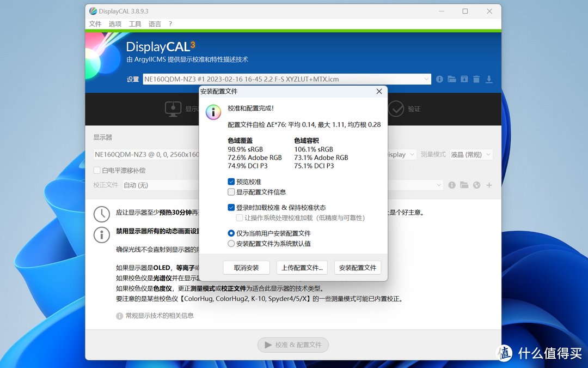
Task: Expand the 校正文件 dropdown arrow
Action: pyautogui.click(x=439, y=185)
